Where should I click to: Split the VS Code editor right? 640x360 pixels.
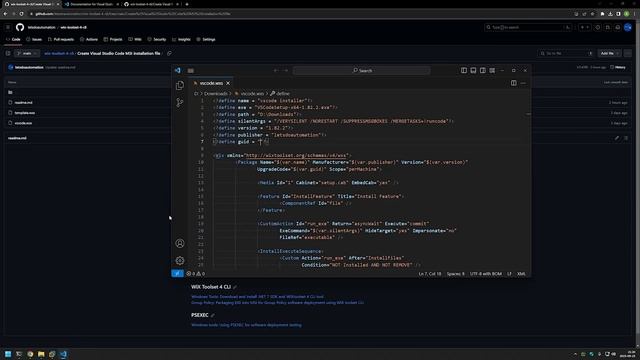513,83
